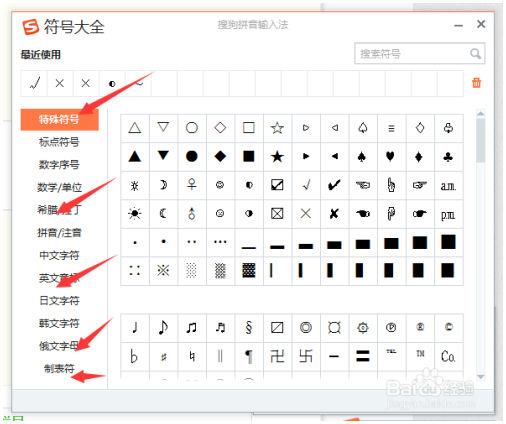Screen dimensions: 506x424
Task: Insert the eighth note music symbol
Action: coord(163,328)
